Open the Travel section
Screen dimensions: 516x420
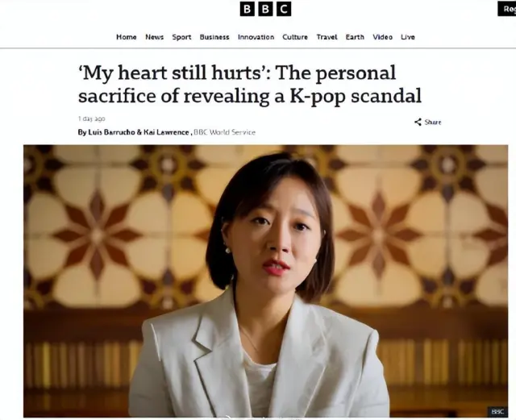pyautogui.click(x=327, y=37)
